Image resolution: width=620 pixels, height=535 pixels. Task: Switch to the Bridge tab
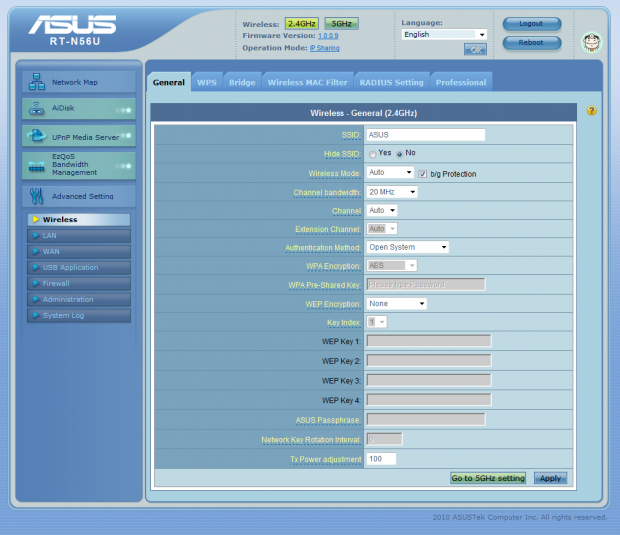tap(242, 82)
